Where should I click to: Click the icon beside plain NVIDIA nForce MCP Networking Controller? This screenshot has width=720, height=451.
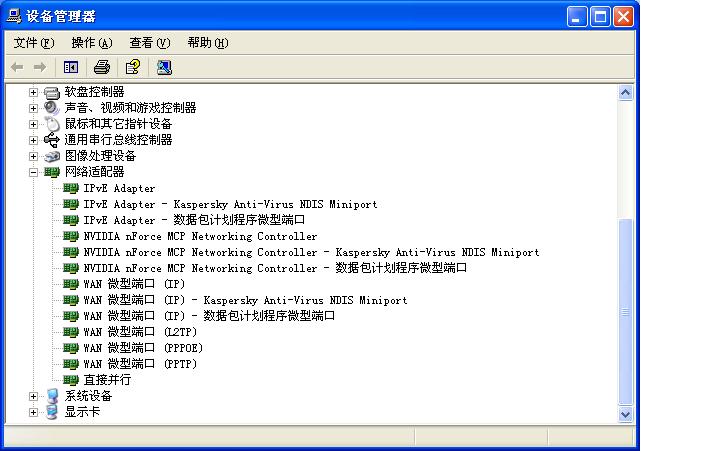(x=71, y=236)
